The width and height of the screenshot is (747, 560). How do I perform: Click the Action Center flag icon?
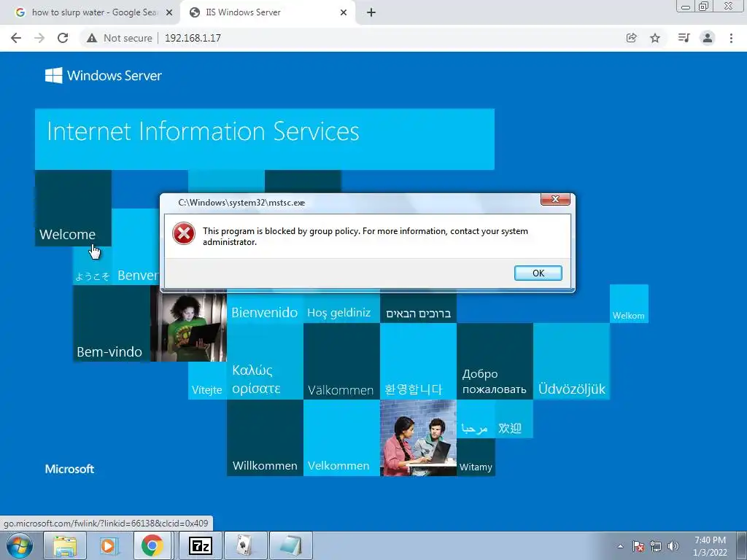click(638, 546)
